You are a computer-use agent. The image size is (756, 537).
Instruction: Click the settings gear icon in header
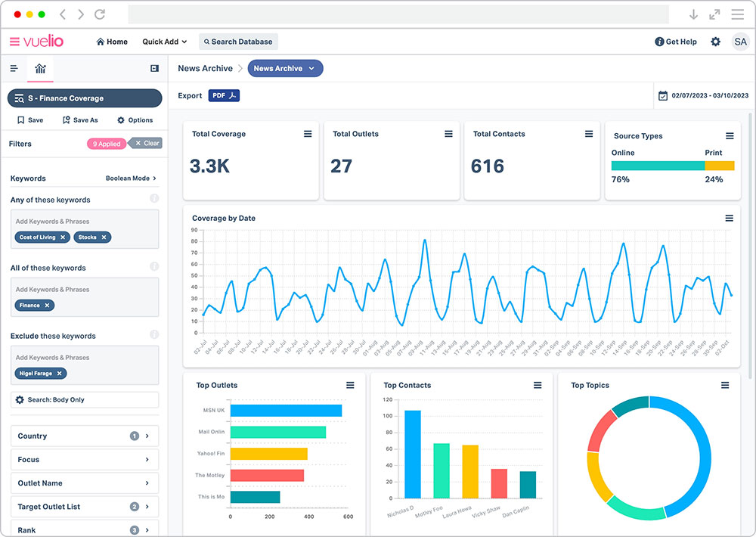tap(715, 42)
